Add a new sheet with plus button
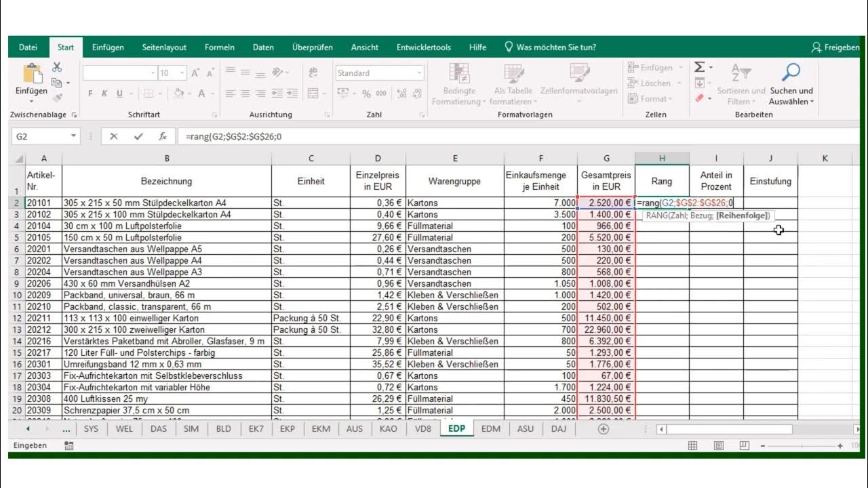The width and height of the screenshot is (868, 488). (x=604, y=429)
